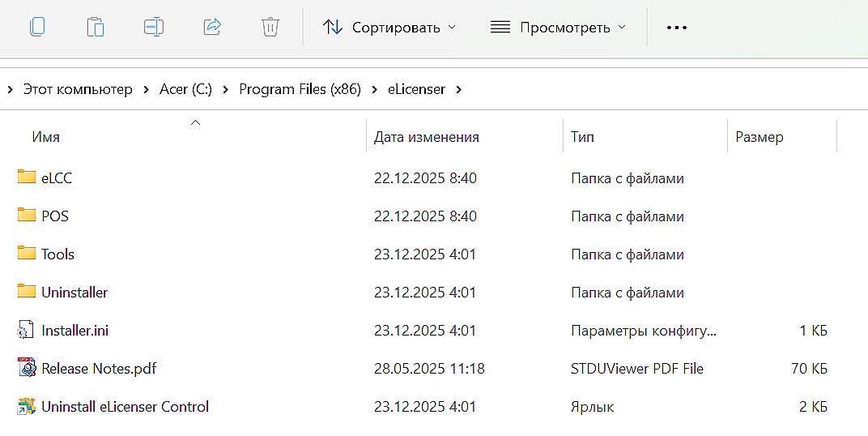
Task: Click eLCC date 22.12.2025 8:40
Action: [425, 178]
